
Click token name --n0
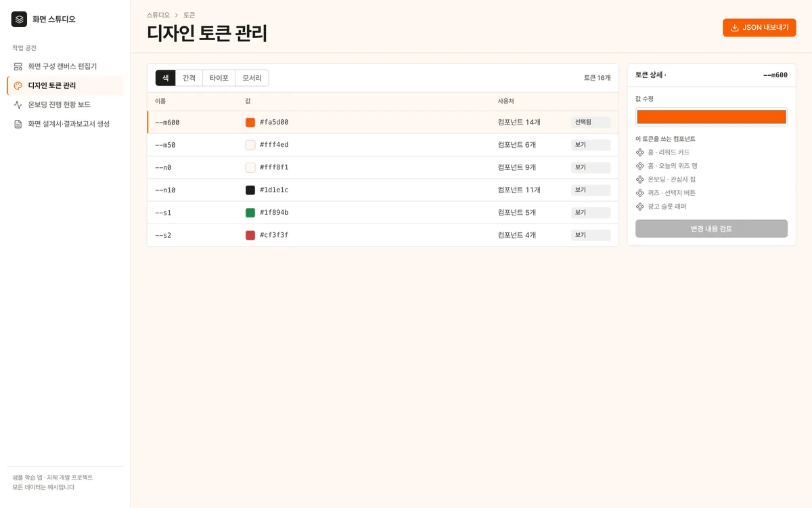pyautogui.click(x=163, y=167)
